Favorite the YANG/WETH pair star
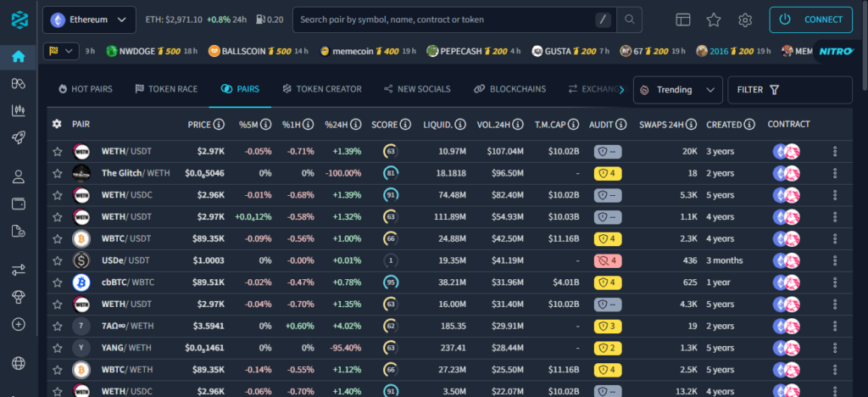 (x=57, y=348)
